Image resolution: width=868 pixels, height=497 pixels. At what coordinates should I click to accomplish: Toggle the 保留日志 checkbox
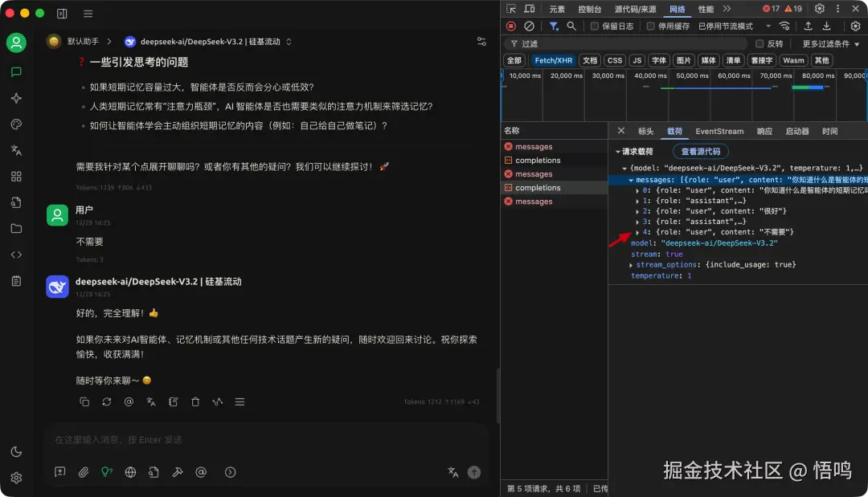tap(595, 26)
